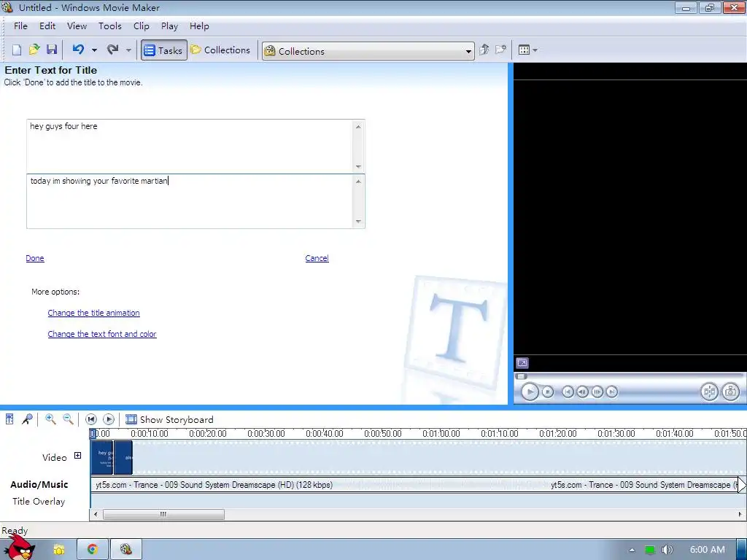Jump forward to next clip in preview
This screenshot has height=560, width=747.
612,392
